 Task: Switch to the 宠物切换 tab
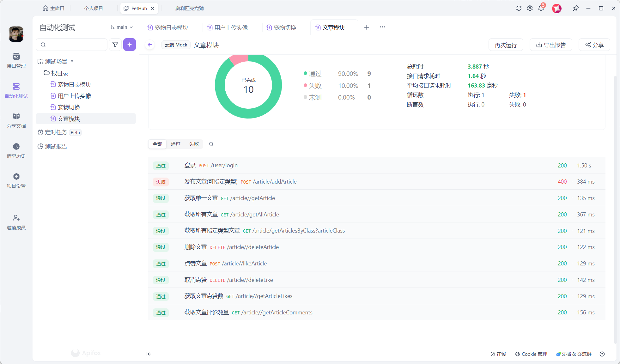pyautogui.click(x=282, y=27)
